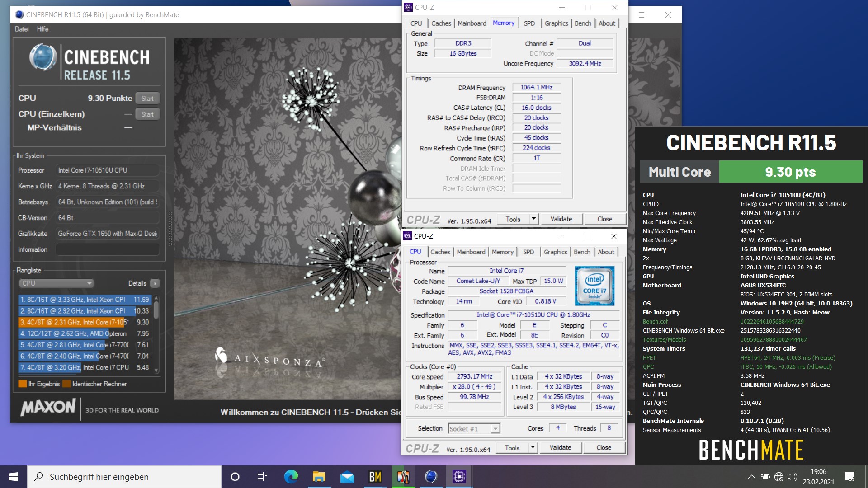Click the upper CPU-Z title bar icon

[408, 7]
